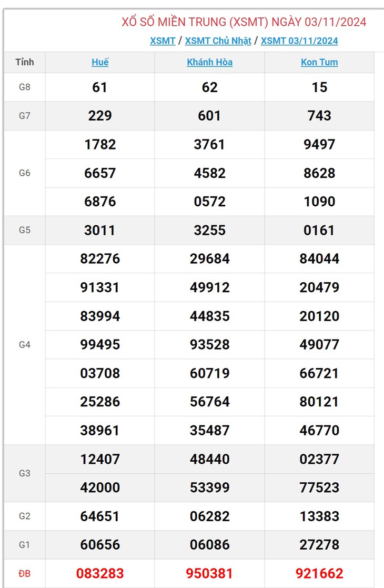Click the page title XỔ SỐ MIỀN TRUNG

174,22
